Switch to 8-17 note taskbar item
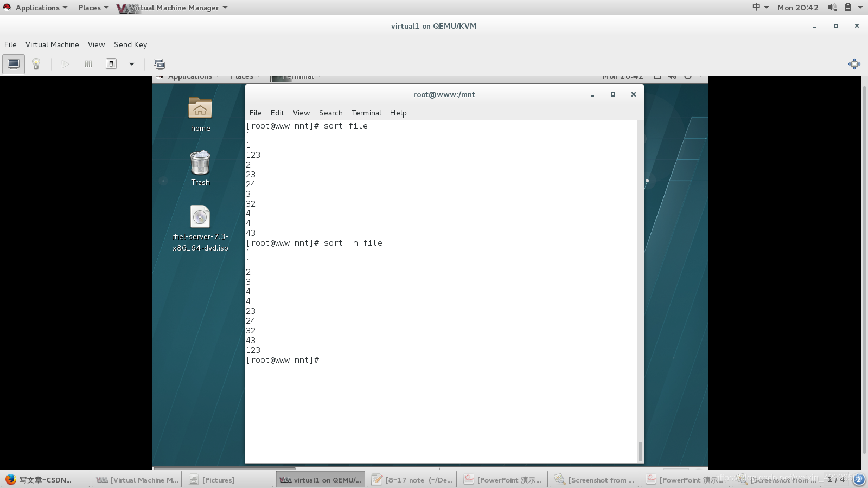Viewport: 868px width, 488px height. tap(412, 480)
